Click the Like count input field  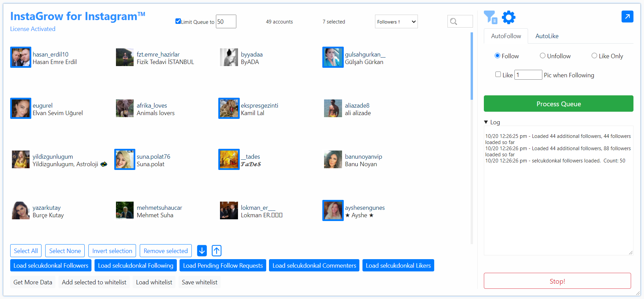(x=528, y=75)
